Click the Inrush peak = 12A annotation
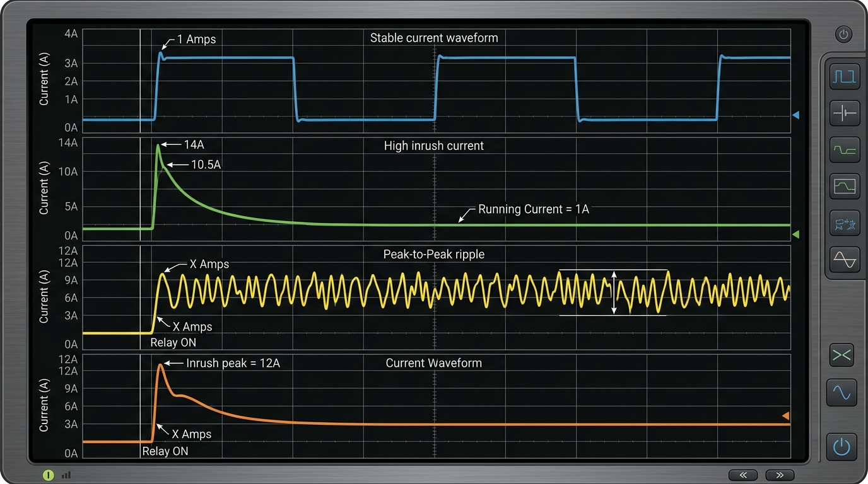Viewport: 868px width, 484px height. click(233, 363)
